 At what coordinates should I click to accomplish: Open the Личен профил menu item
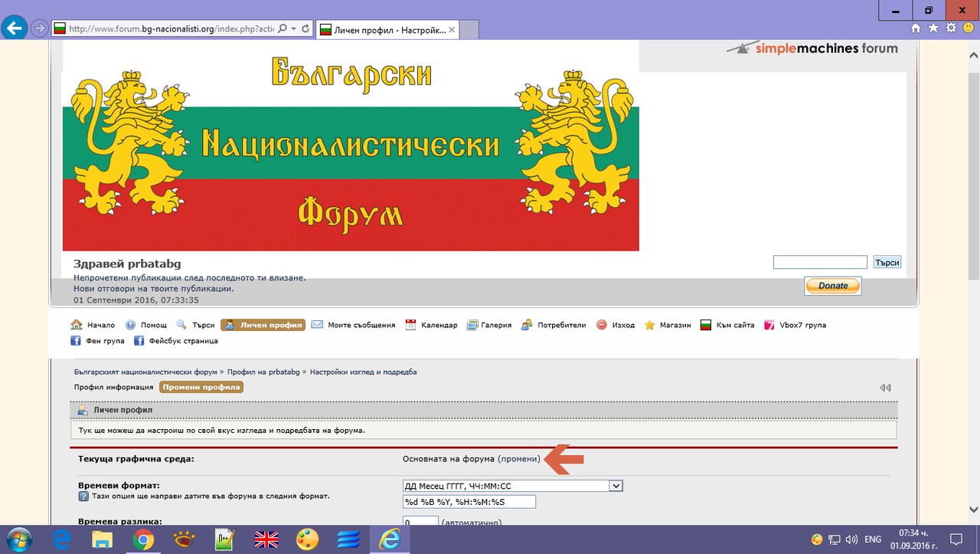pos(263,325)
